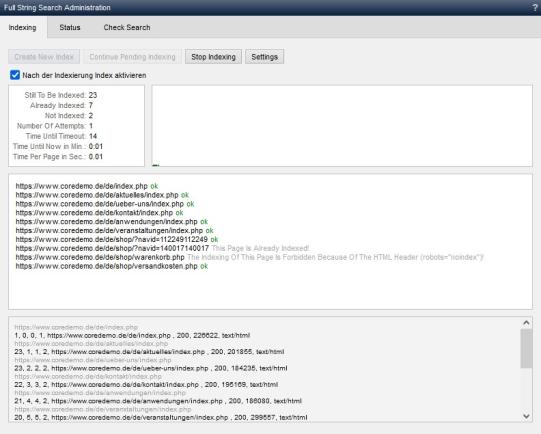Screen dimensions: 541x434
Task: Click the veranstaltungen/index.php ok result line
Action: point(115,230)
